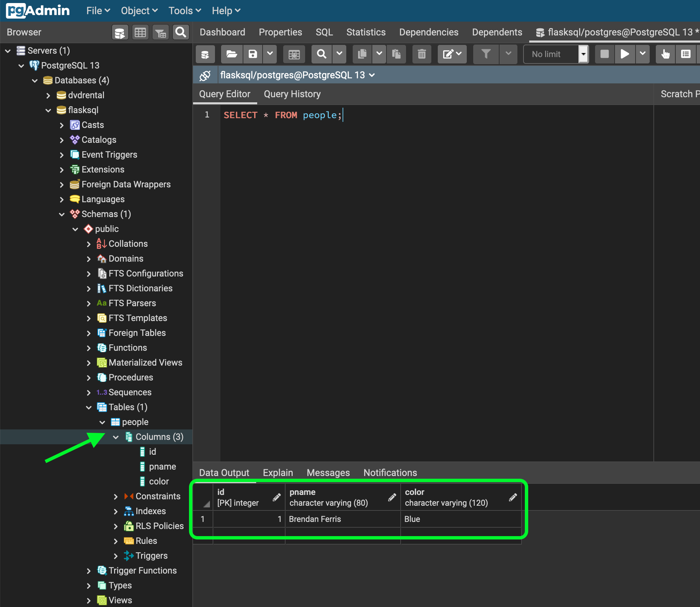Expand the dvdrental database node
The image size is (700, 607).
pyautogui.click(x=48, y=96)
